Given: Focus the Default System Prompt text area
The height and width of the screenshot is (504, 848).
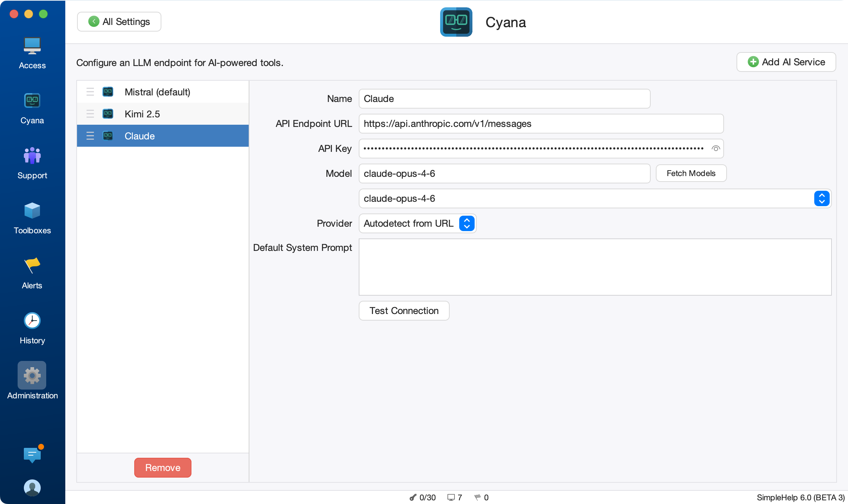Looking at the screenshot, I should coord(595,267).
